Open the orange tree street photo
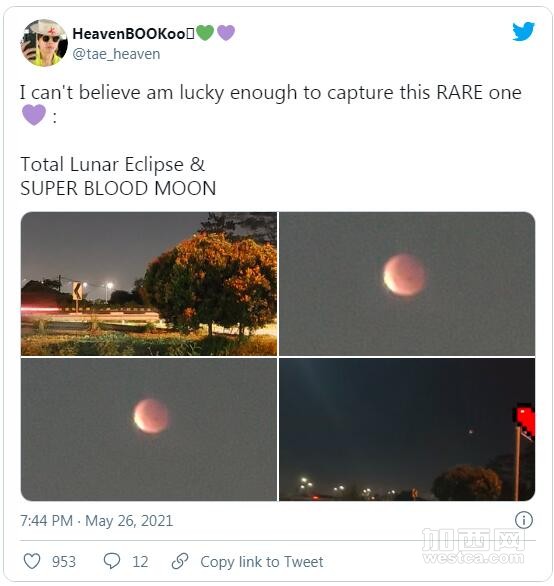554x586 pixels. pos(149,284)
